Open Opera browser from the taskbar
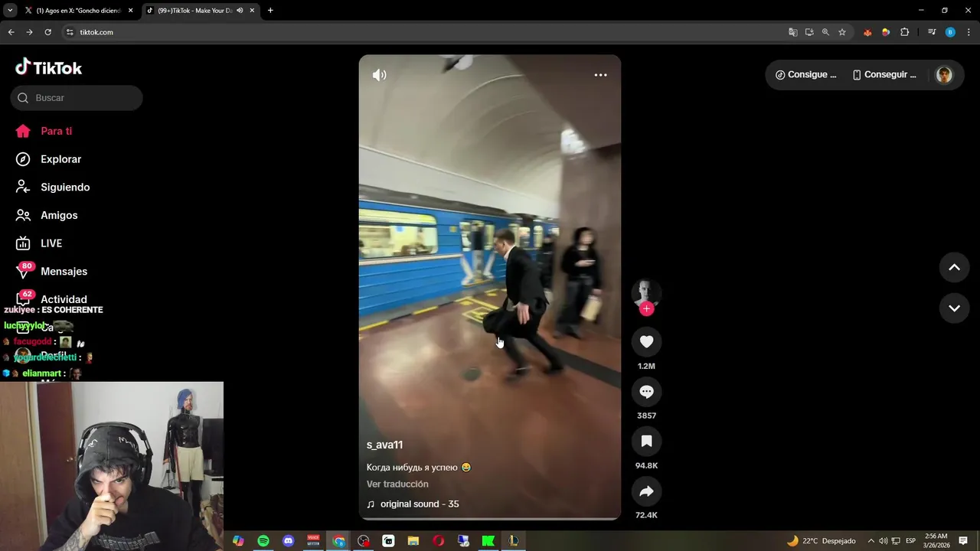980x551 pixels. pos(438,541)
